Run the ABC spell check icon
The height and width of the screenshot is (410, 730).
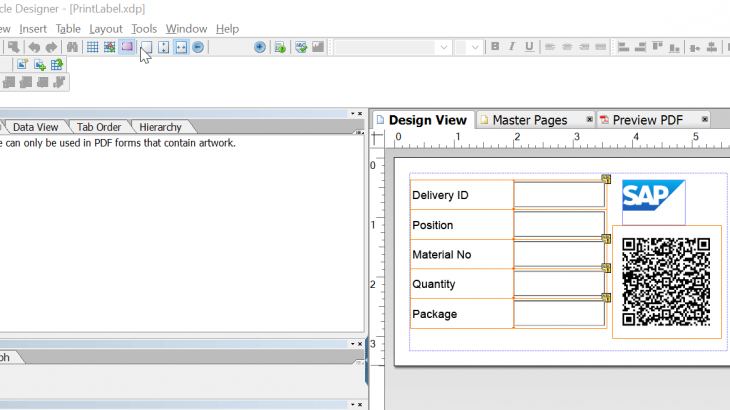pyautogui.click(x=301, y=47)
